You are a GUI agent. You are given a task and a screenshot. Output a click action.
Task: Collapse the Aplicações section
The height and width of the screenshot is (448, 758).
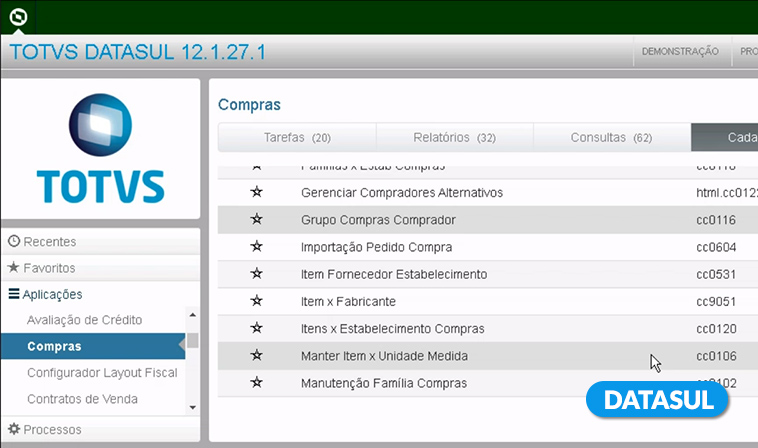pyautogui.click(x=52, y=294)
